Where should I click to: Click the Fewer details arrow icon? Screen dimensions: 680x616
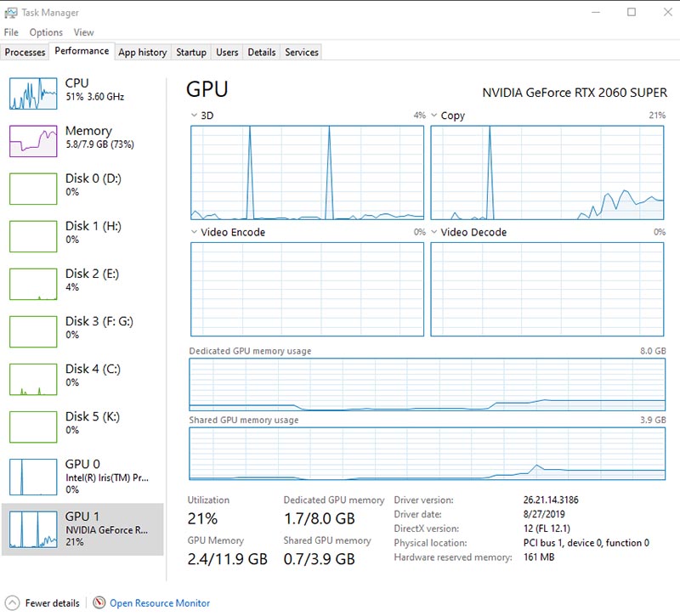tap(12, 602)
